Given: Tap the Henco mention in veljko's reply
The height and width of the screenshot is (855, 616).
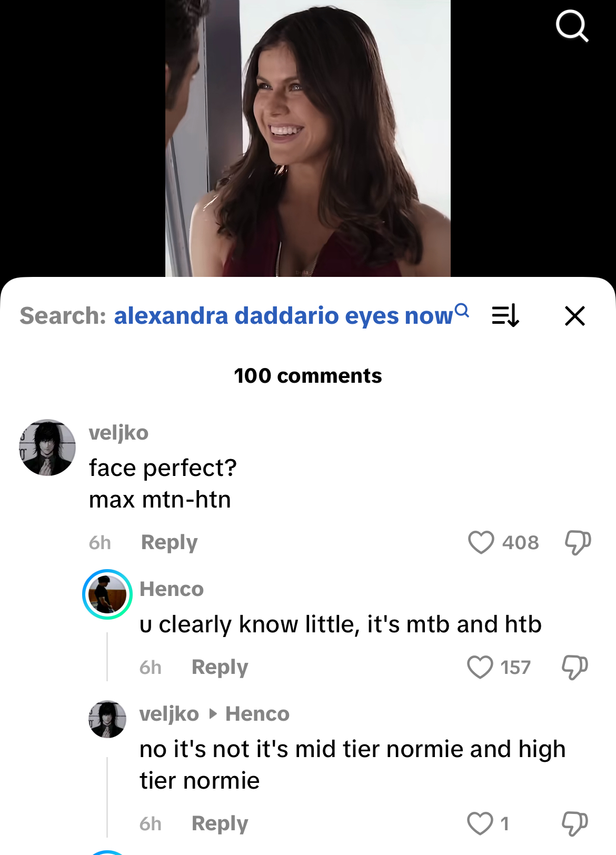Looking at the screenshot, I should 257,714.
